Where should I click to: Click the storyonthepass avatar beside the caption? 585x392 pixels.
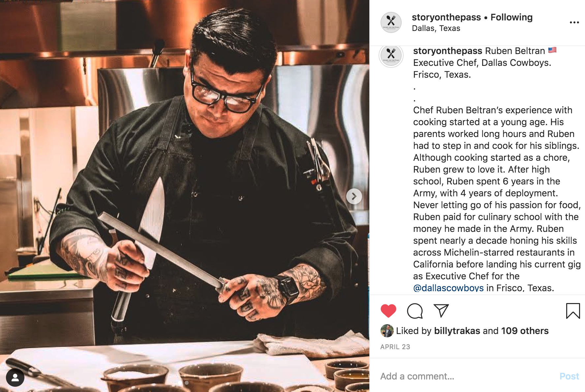[x=391, y=55]
